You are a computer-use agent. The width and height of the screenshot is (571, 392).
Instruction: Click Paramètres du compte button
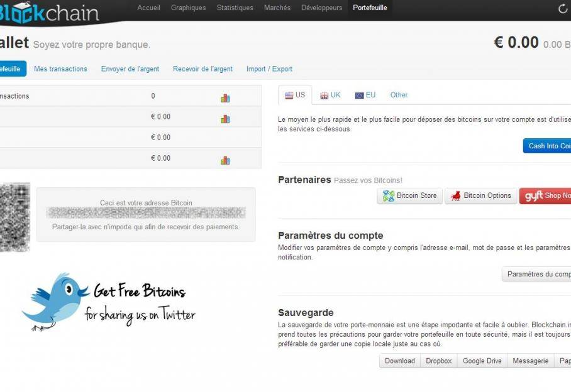[536, 274]
